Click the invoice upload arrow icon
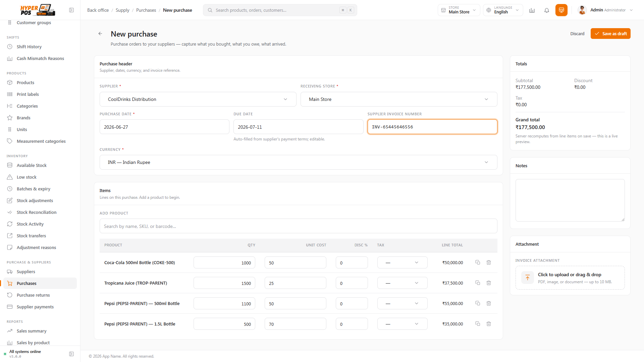This screenshot has height=362, width=644. click(528, 278)
